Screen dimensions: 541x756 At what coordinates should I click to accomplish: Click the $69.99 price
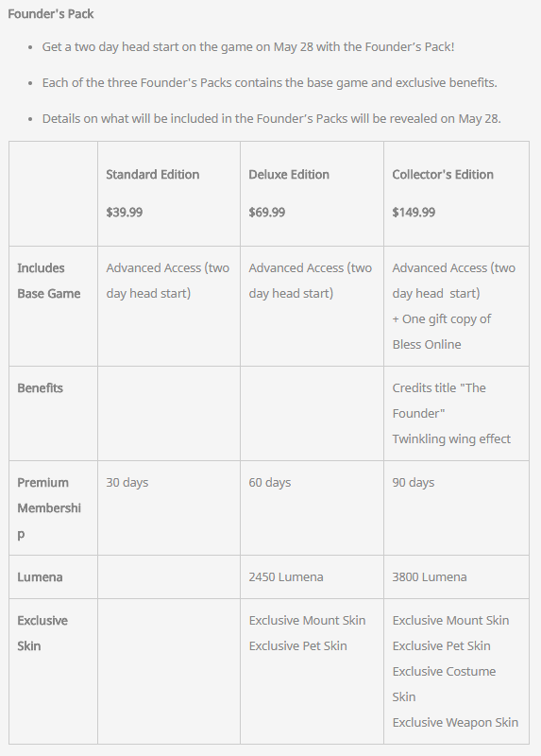pos(267,212)
